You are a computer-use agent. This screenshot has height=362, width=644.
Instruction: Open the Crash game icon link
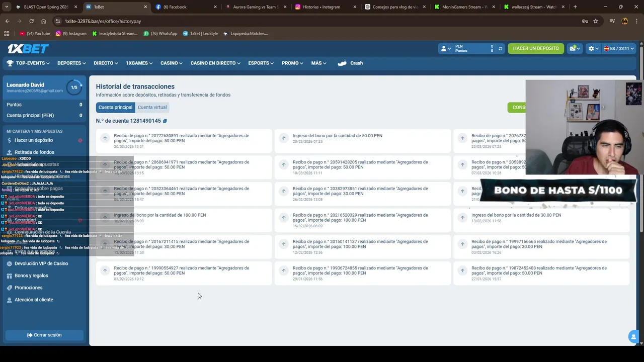350,63
